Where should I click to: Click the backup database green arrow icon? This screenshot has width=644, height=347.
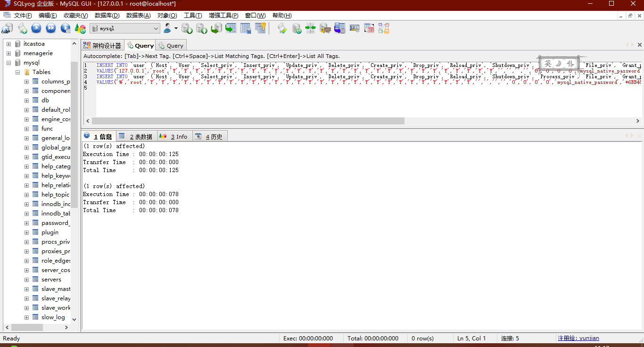(216, 28)
